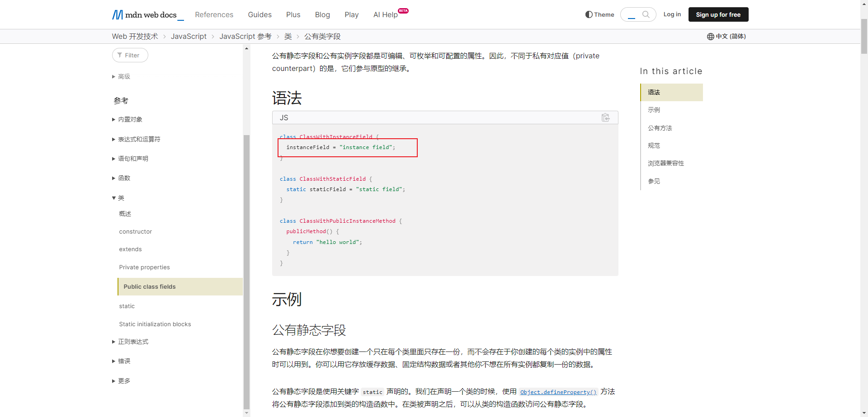
Task: Click Log in link
Action: (x=672, y=14)
